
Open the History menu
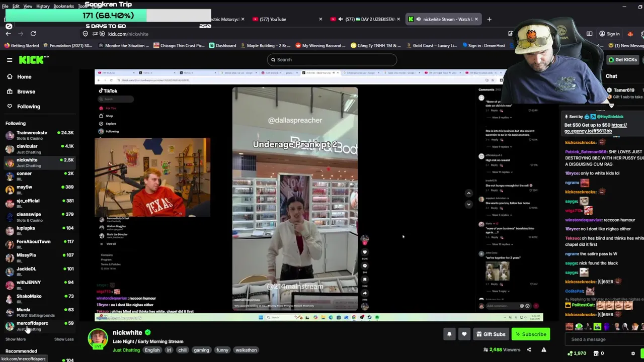(43, 6)
